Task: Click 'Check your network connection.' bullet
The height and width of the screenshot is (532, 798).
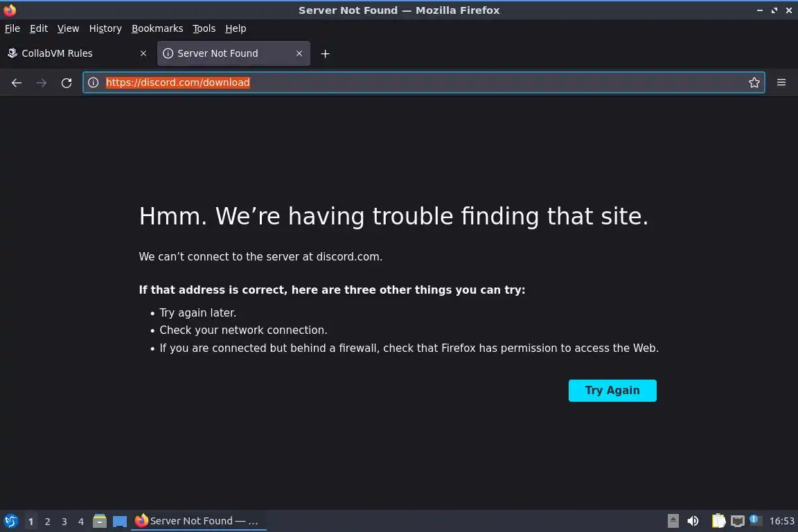Action: tap(243, 330)
